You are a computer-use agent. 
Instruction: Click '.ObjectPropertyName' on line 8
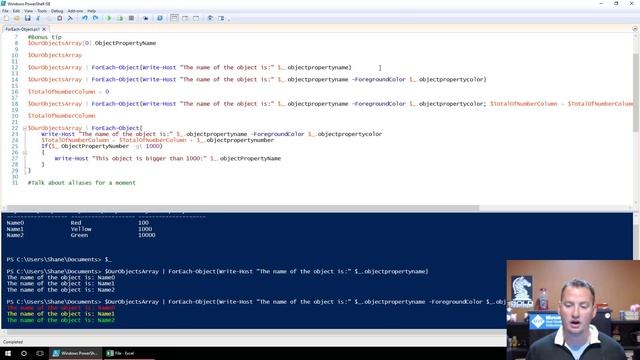pyautogui.click(x=124, y=43)
